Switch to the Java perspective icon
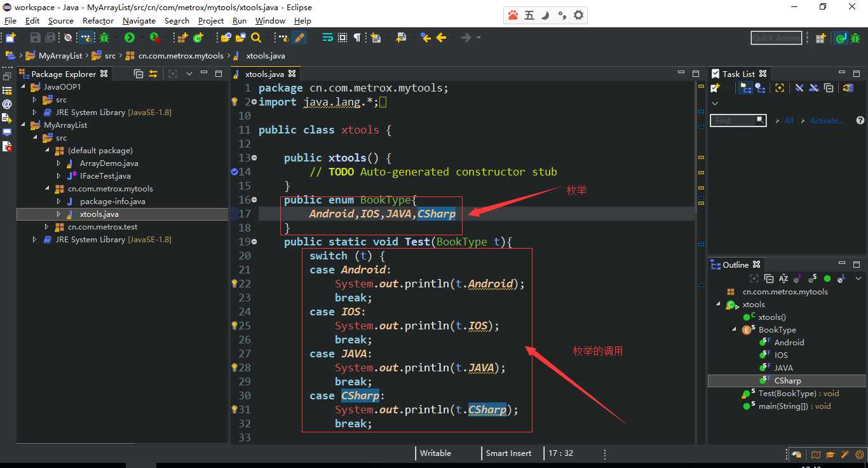The width and height of the screenshot is (868, 468). tap(840, 38)
